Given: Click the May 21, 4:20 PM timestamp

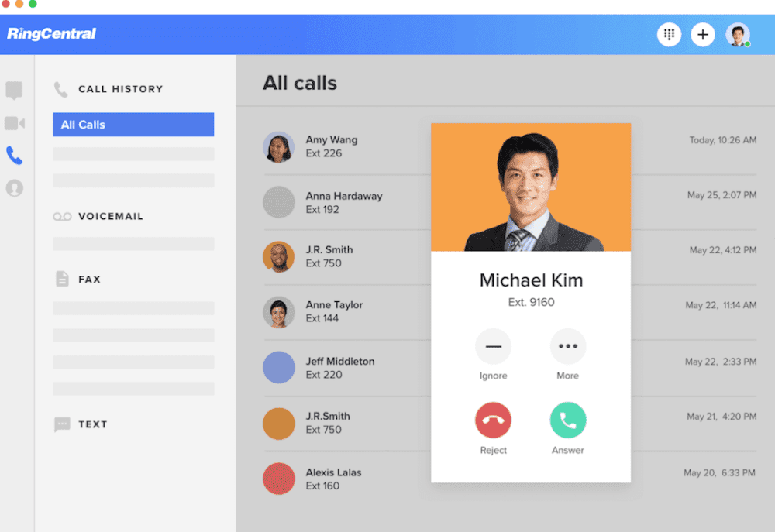Looking at the screenshot, I should (722, 417).
